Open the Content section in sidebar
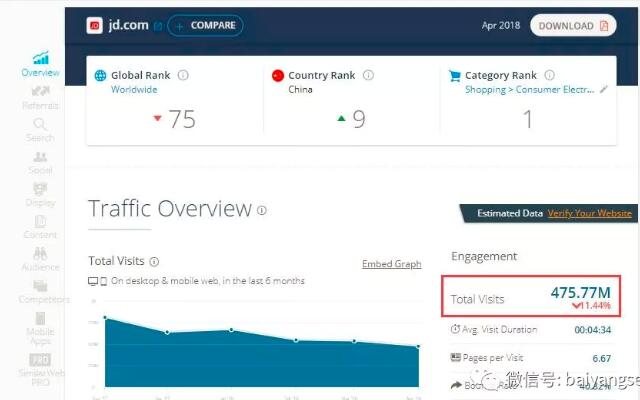 40,226
